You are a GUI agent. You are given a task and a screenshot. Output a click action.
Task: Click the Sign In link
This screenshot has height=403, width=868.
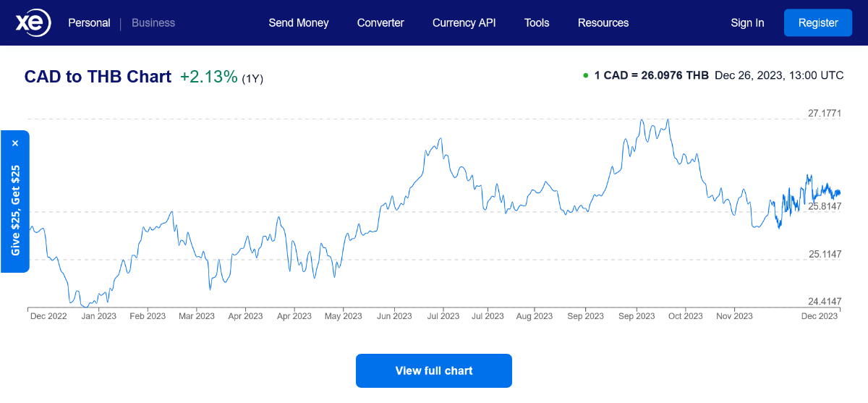[x=747, y=23]
